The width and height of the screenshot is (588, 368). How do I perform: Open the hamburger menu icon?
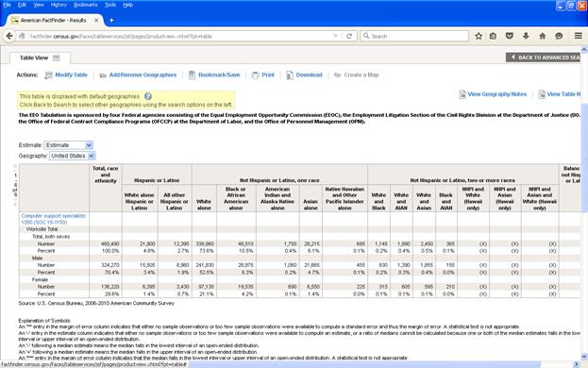click(x=579, y=36)
